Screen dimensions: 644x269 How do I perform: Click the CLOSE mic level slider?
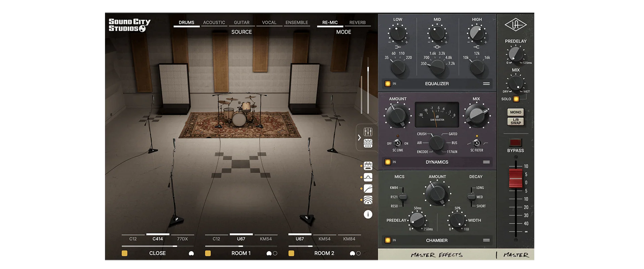[158, 246]
